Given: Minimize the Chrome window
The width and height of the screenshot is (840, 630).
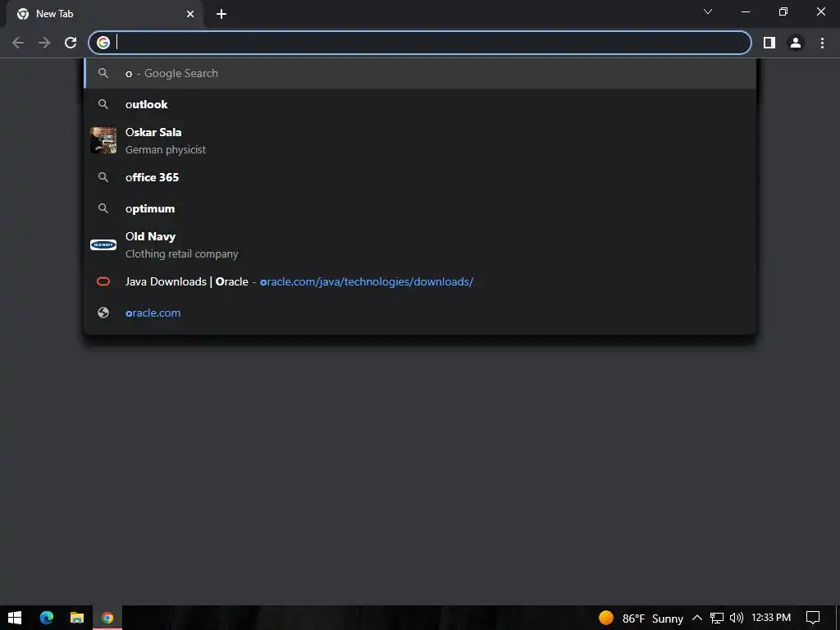Looking at the screenshot, I should point(745,11).
